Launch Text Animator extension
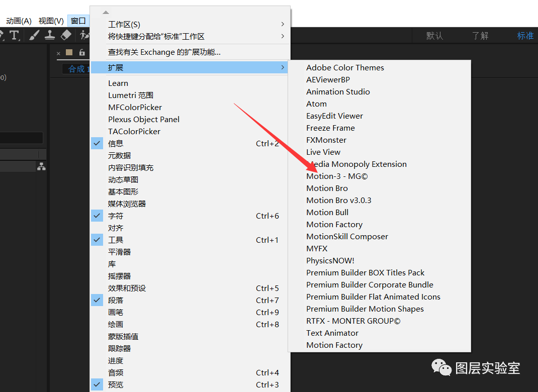The height and width of the screenshot is (392, 538). [380, 333]
